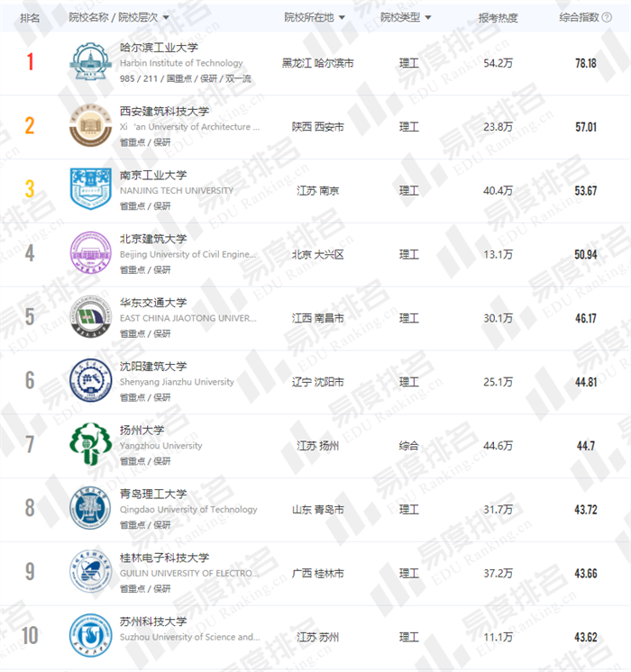Click the 综合指数 help question mark icon
This screenshot has height=672, width=631.
click(x=607, y=17)
